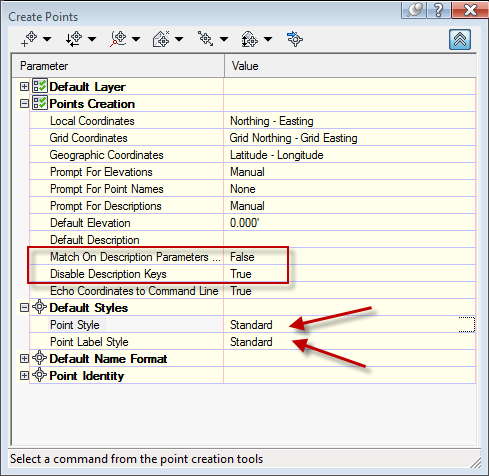Click the Value column header
Screen dimensions: 489x476
tap(350, 66)
